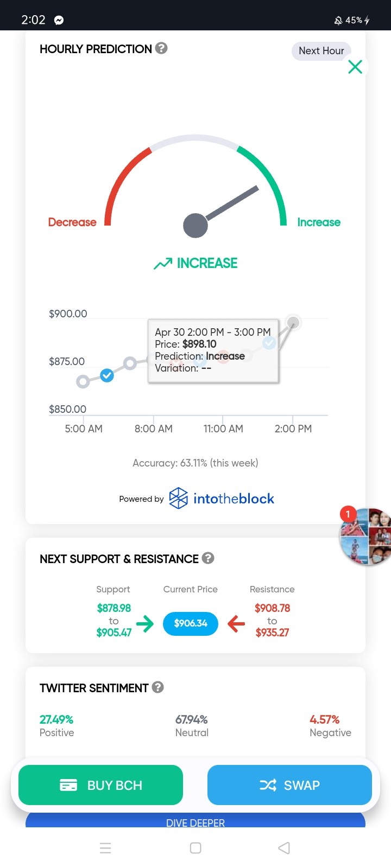Tap current price $906.34 badge

tap(191, 623)
